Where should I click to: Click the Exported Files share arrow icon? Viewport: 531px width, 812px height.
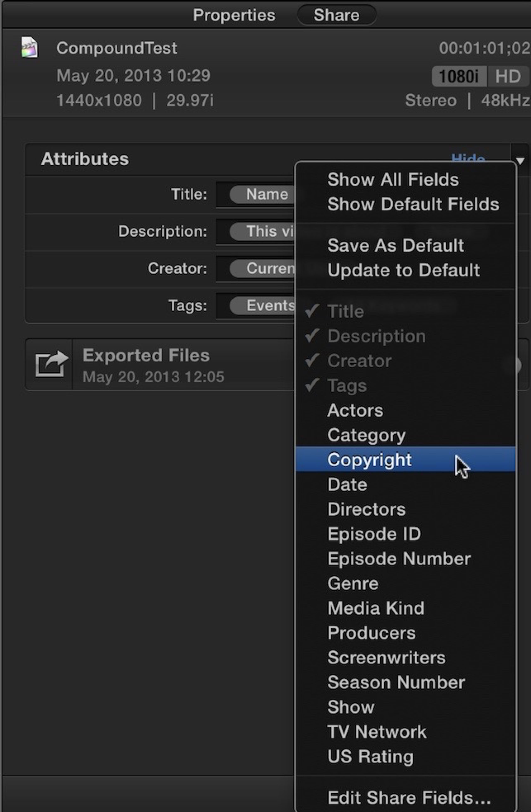point(51,364)
